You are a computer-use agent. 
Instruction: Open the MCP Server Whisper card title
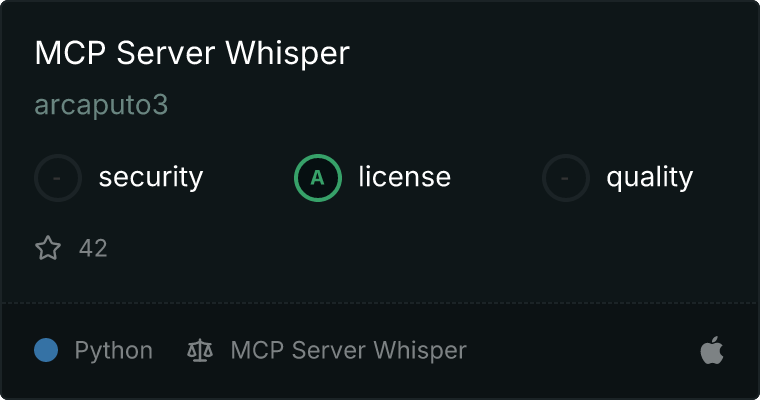(192, 53)
